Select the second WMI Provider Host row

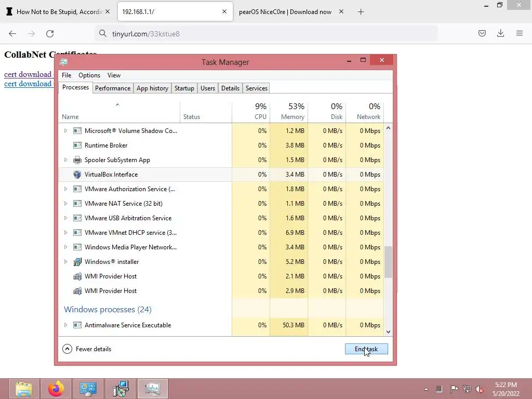tap(221, 291)
